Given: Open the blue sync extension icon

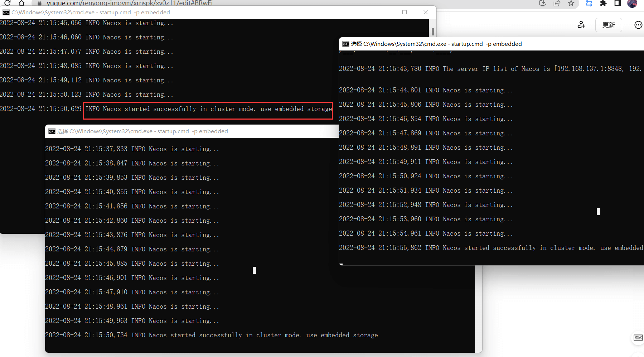Looking at the screenshot, I should pos(589,3).
